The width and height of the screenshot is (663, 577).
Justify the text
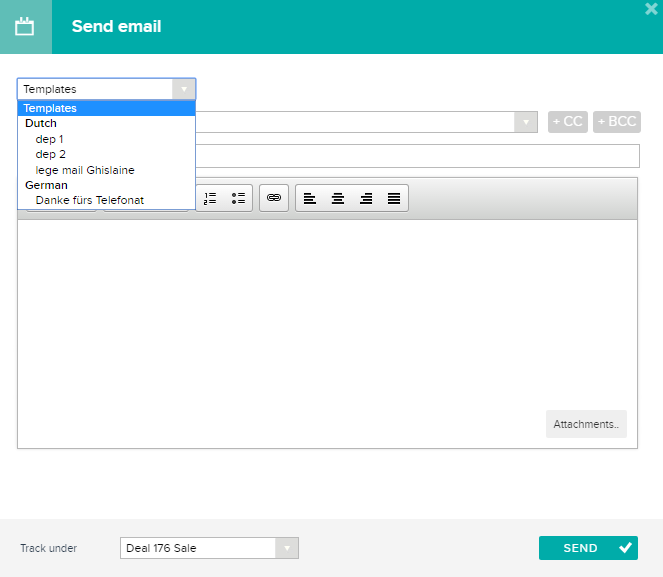[394, 198]
